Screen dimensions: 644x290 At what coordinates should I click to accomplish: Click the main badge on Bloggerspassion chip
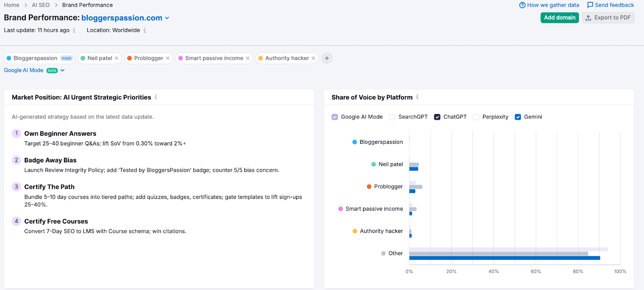[x=66, y=58]
